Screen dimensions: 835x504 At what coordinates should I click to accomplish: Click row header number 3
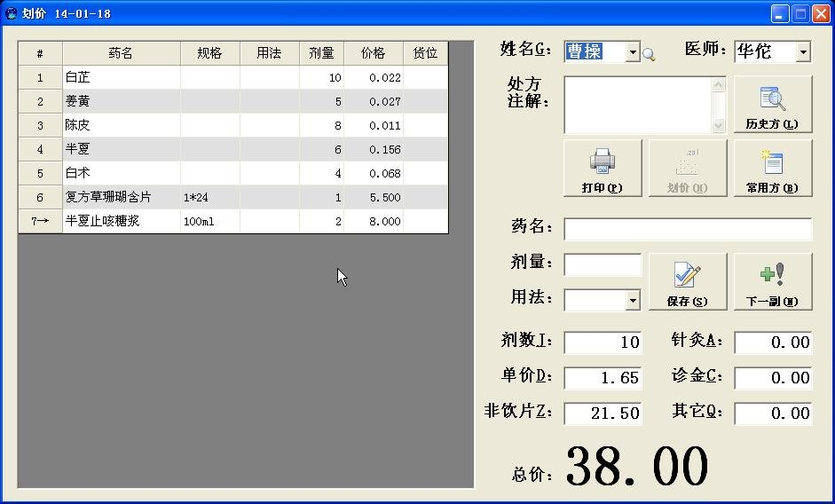(41, 125)
